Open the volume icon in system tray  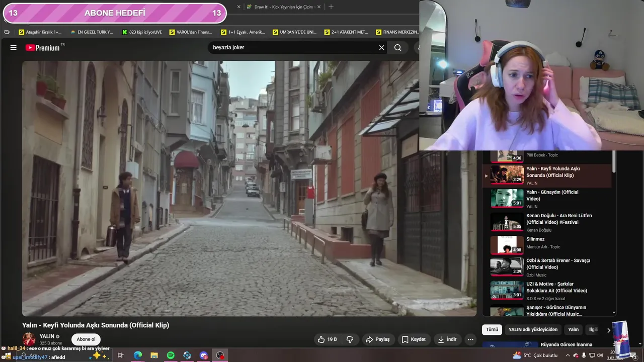[x=600, y=355]
